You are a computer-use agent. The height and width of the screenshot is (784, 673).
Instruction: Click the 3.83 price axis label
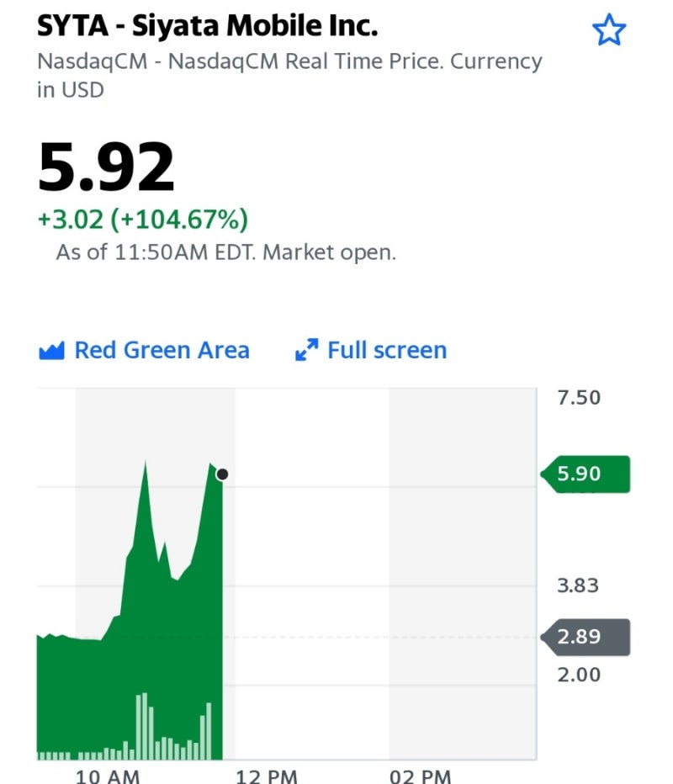pos(578,585)
